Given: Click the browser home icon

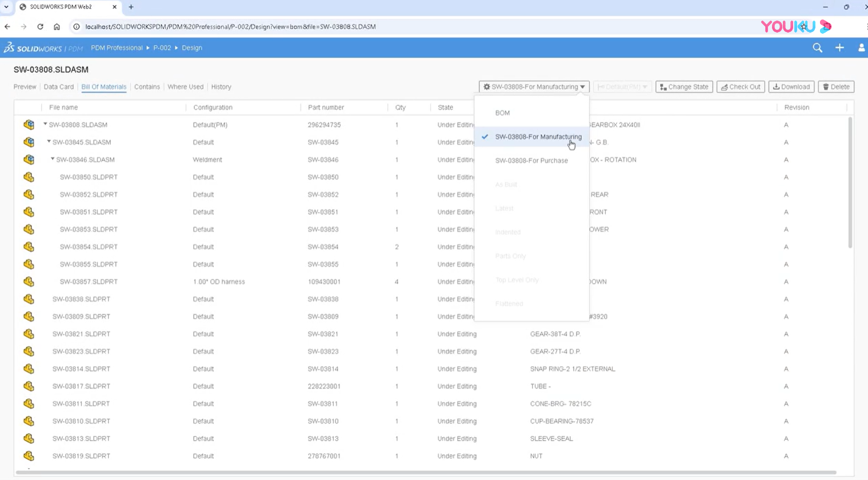Looking at the screenshot, I should point(57,26).
